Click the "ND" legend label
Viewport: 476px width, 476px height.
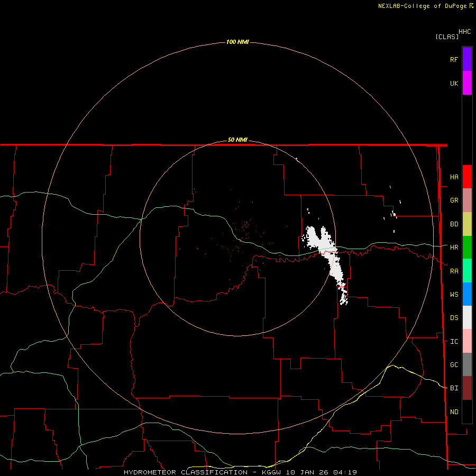tap(454, 412)
